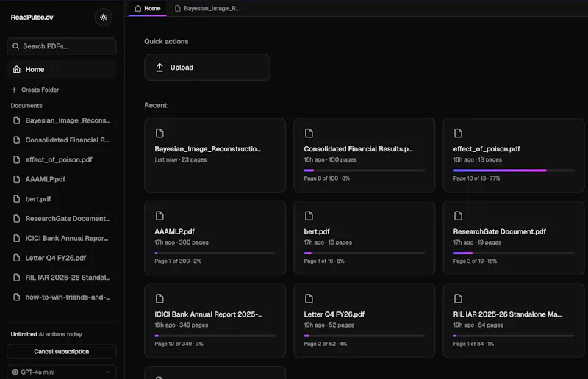Click file icon beside Consolidated Financial R sidebar
Screen dimensions: 588x379
click(x=16, y=140)
